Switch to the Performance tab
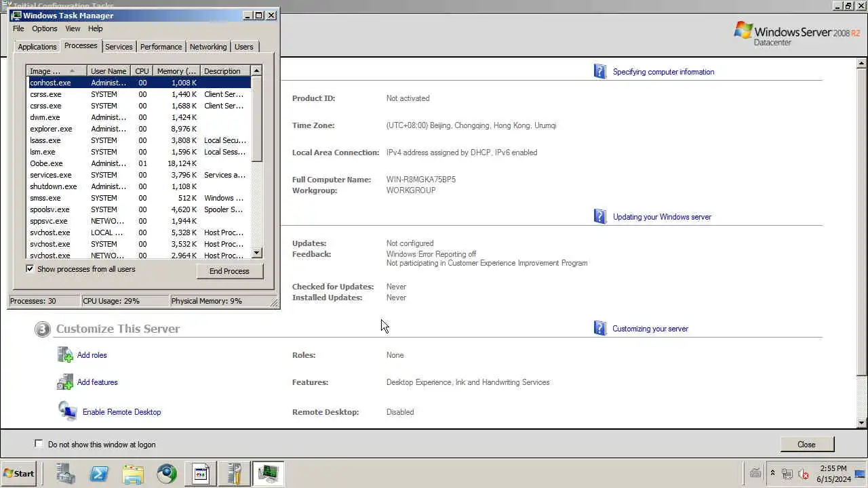868x488 pixels. pyautogui.click(x=161, y=47)
